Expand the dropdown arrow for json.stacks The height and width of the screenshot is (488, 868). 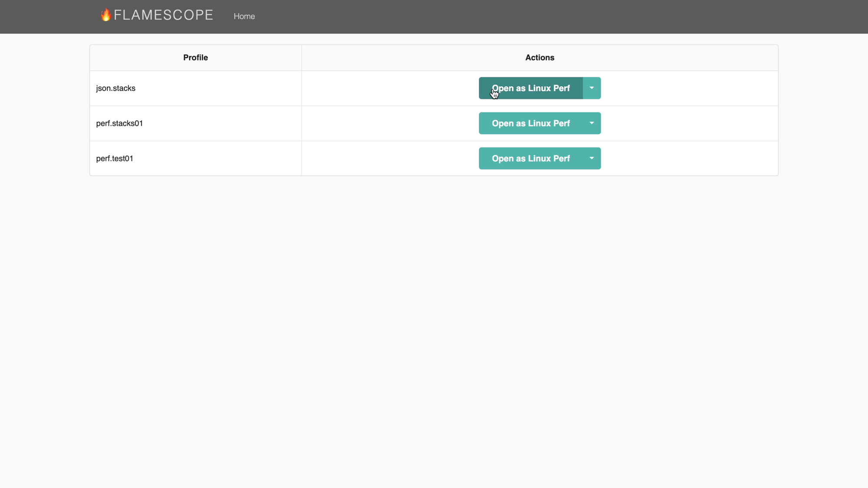point(592,88)
